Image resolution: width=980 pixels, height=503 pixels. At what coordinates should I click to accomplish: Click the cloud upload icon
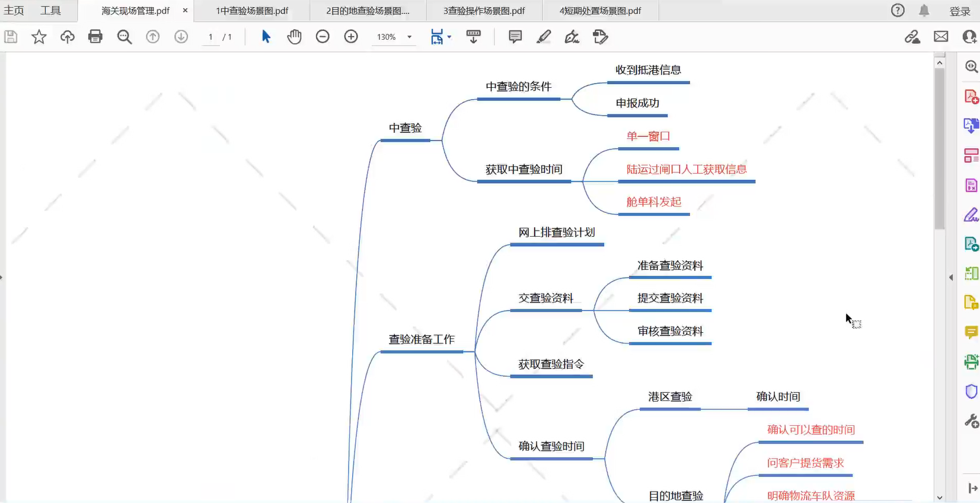point(68,37)
